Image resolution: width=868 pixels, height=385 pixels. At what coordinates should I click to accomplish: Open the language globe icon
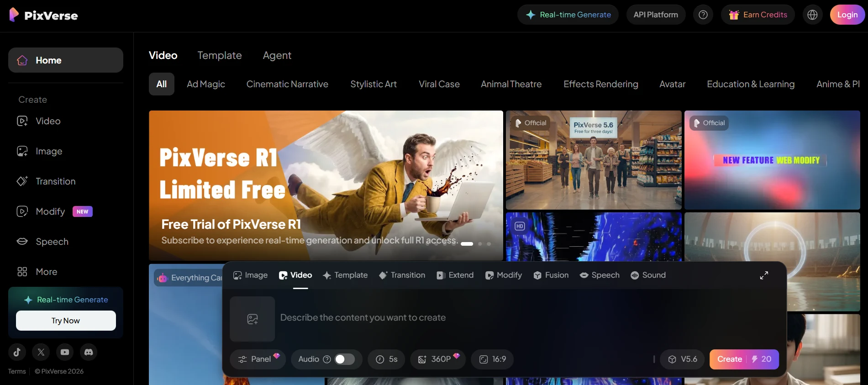[x=812, y=15]
